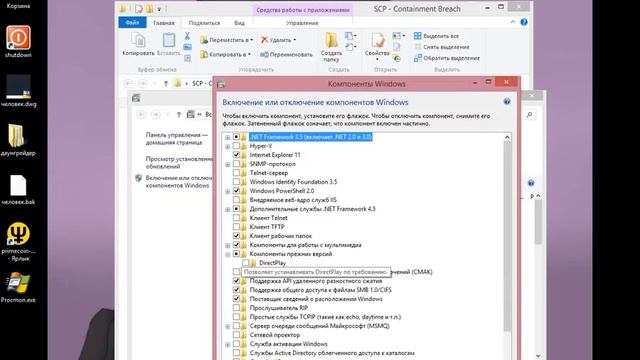Launch the primecoin shortcut

tap(18, 241)
